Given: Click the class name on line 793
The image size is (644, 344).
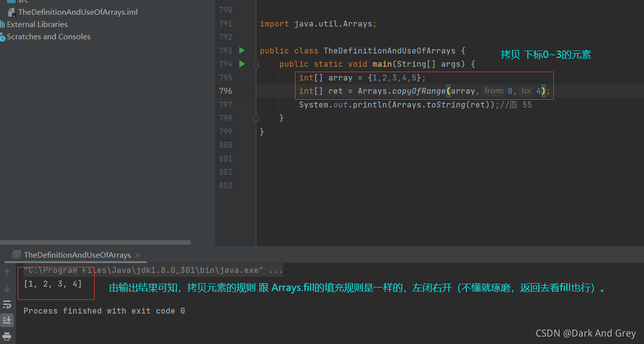Looking at the screenshot, I should point(390,51).
